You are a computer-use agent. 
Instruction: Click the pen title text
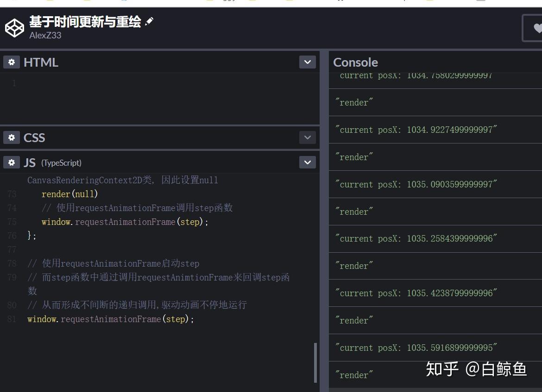coord(85,22)
